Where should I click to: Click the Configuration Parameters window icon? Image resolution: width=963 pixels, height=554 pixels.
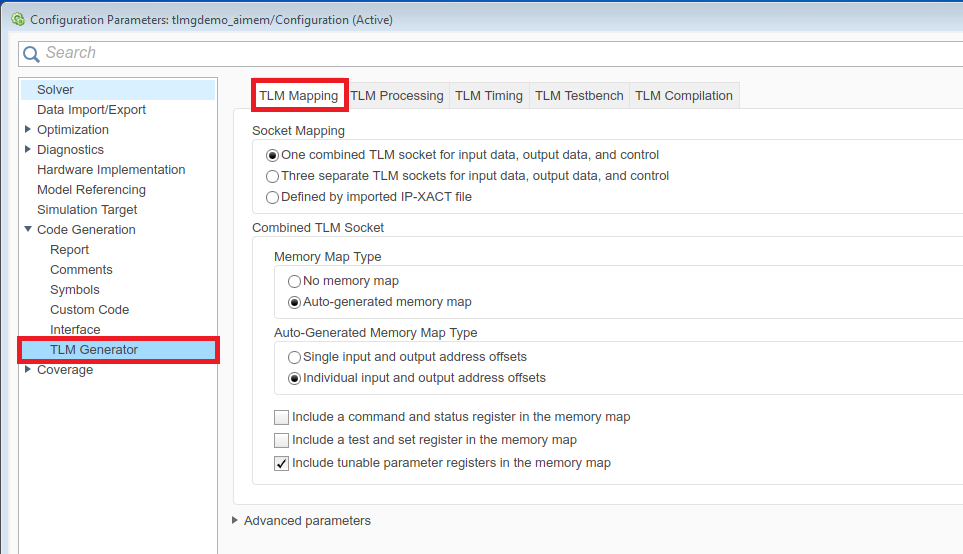17,19
